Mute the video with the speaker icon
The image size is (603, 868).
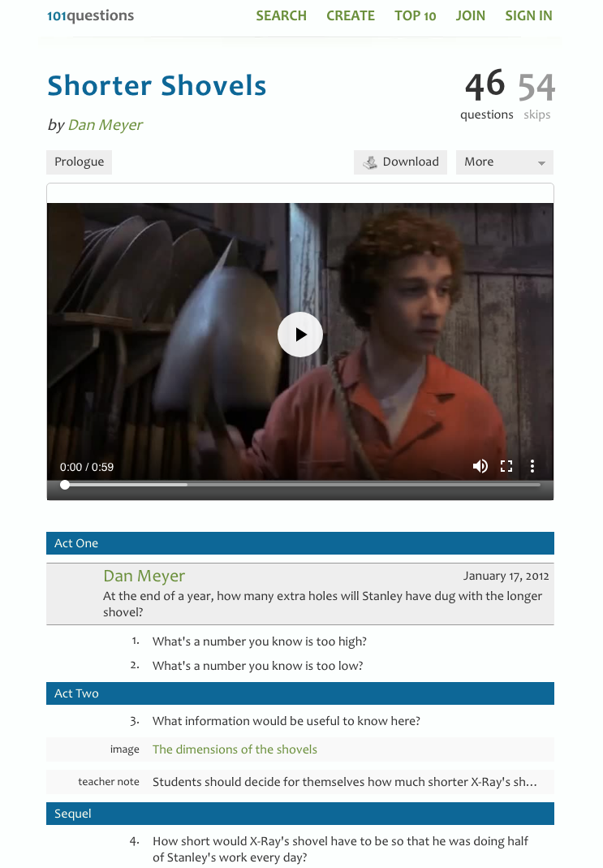tap(480, 466)
